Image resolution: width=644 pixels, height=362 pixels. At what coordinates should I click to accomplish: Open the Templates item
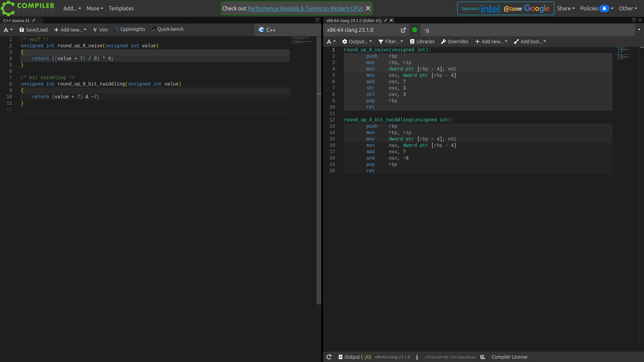[x=121, y=8]
